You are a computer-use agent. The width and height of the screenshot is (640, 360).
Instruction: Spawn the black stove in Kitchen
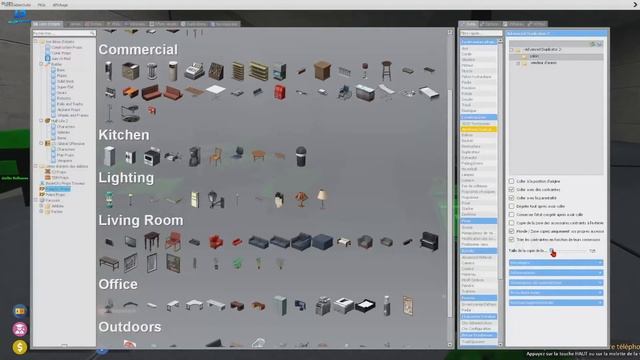click(152, 157)
